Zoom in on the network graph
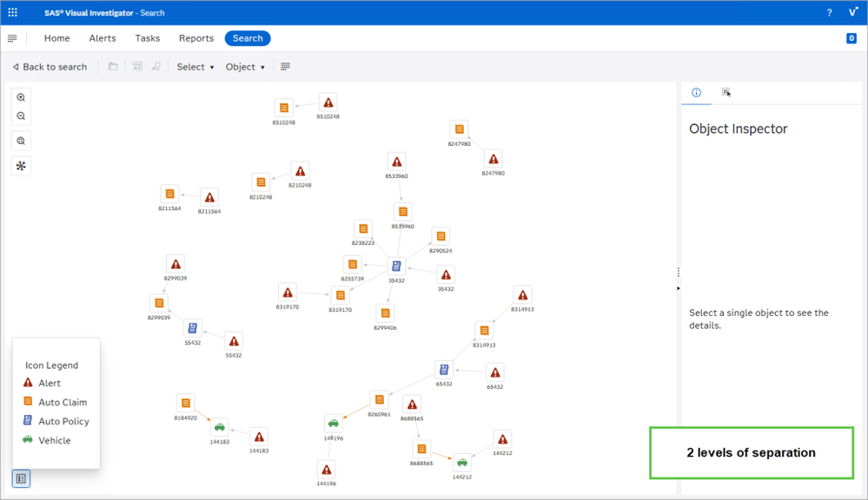This screenshot has width=868, height=500. click(21, 97)
